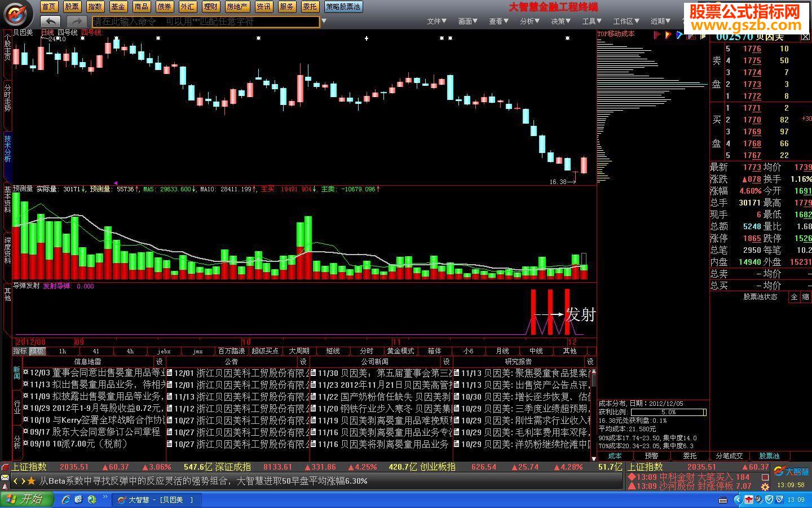Click the 指数 button
The height and width of the screenshot is (508, 812).
point(95,7)
